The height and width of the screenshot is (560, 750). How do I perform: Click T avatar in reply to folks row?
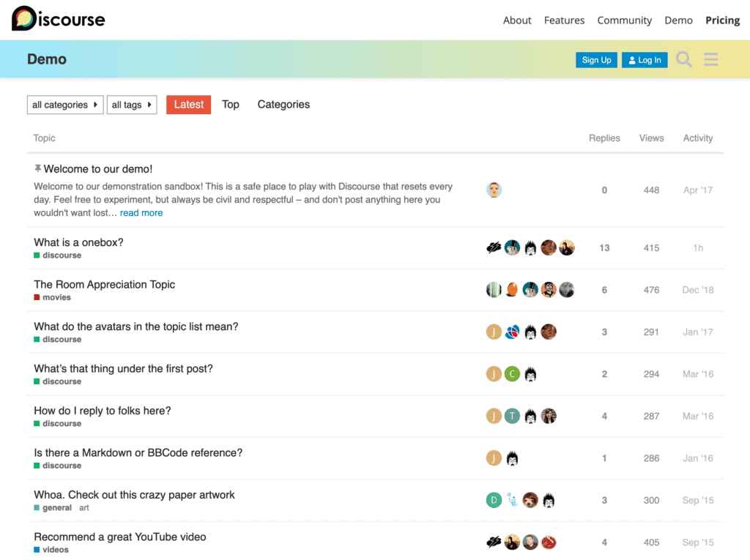(x=512, y=416)
